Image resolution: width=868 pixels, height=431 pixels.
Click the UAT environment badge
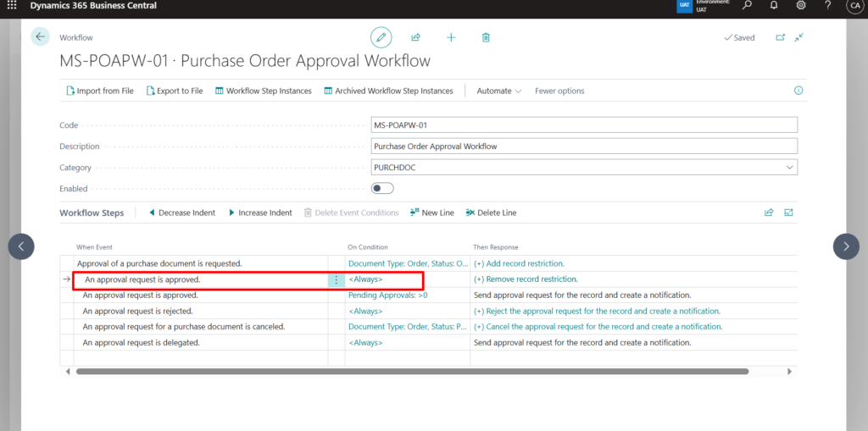tap(685, 6)
